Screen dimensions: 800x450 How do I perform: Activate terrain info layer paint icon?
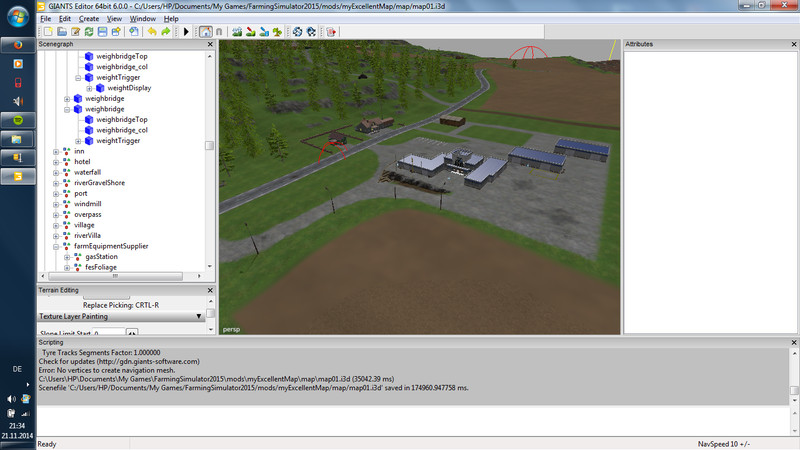pyautogui.click(x=264, y=32)
